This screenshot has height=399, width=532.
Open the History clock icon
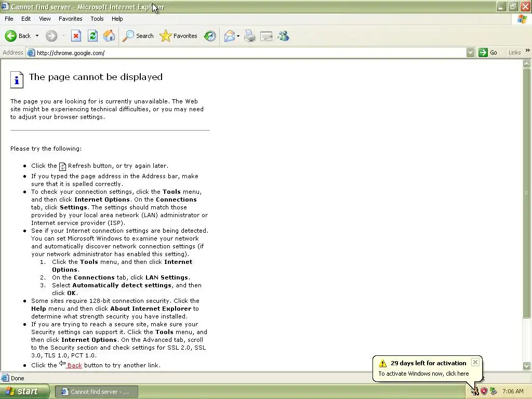210,36
